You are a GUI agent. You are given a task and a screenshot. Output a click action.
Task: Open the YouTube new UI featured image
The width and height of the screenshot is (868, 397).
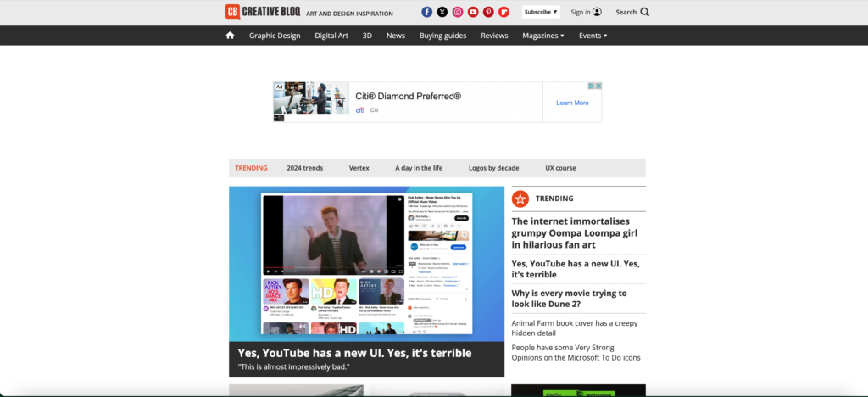click(x=366, y=263)
